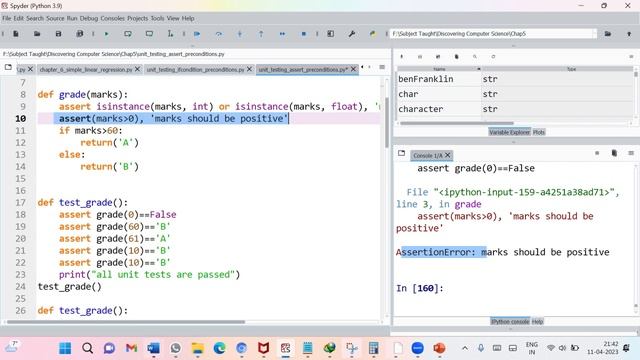Viewport: 640px width, 360px height.
Task: Click the editor horizontal scrollbar
Action: click(126, 322)
